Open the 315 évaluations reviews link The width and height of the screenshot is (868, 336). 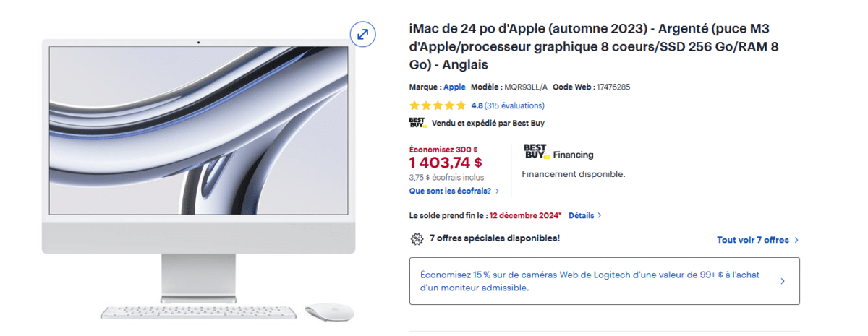point(514,105)
